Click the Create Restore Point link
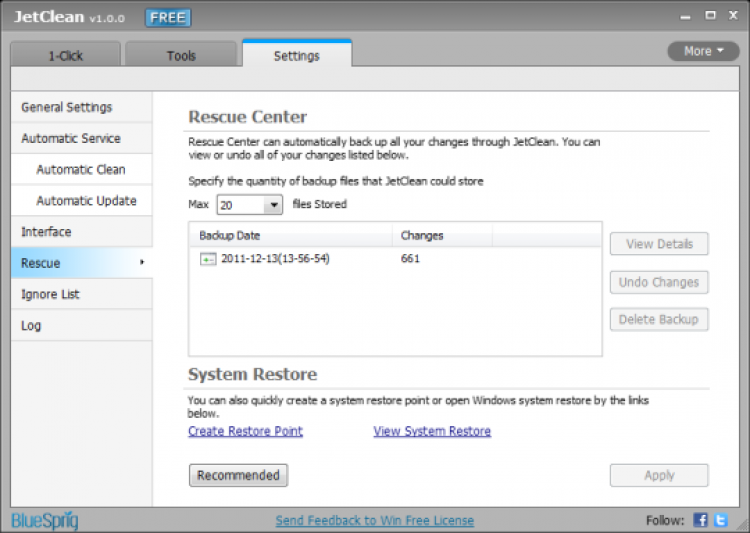750x533 pixels. 245,431
